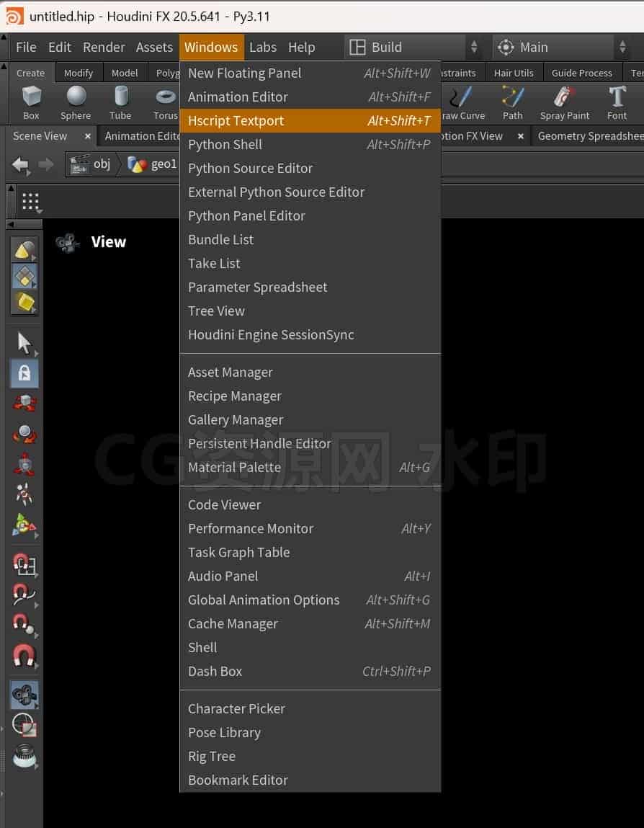Screen dimensions: 644x828
Task: Choose Tree View menu entry
Action: pos(310,311)
